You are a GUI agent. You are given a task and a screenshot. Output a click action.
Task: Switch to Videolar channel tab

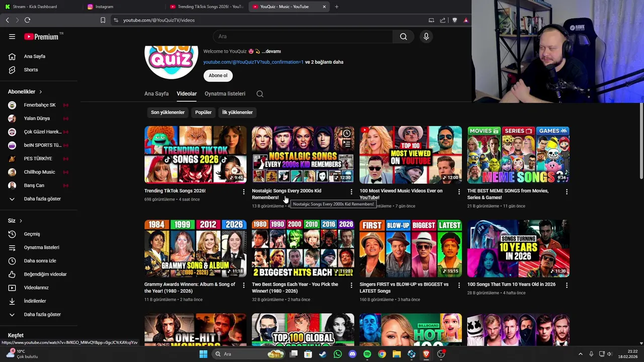point(187,94)
